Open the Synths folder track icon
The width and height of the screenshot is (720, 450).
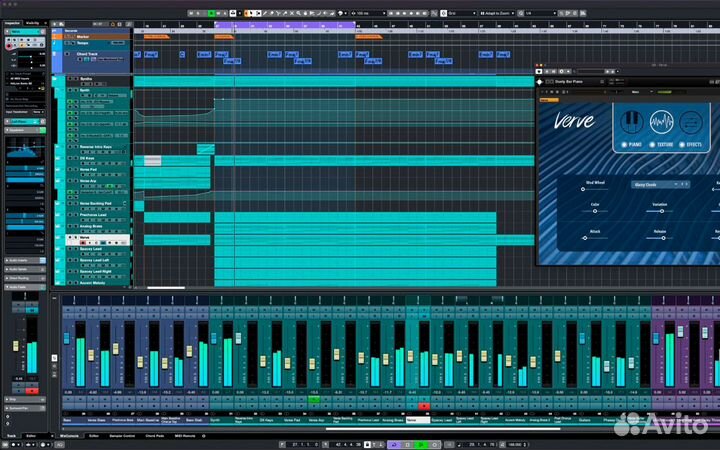56,79
